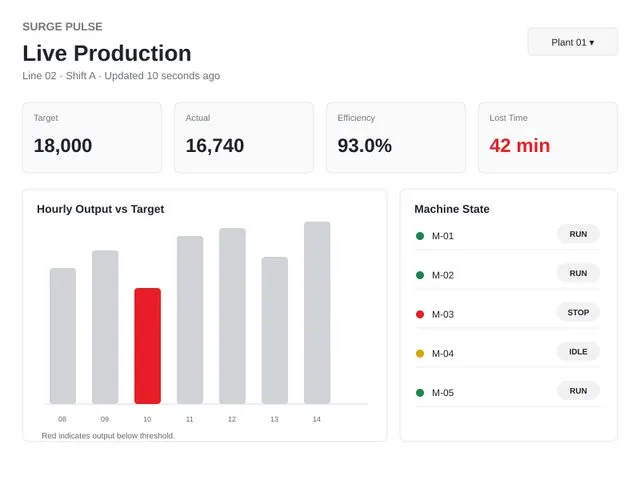640x480 pixels.
Task: Click the gray bar for hour 09
Action: pos(105,327)
